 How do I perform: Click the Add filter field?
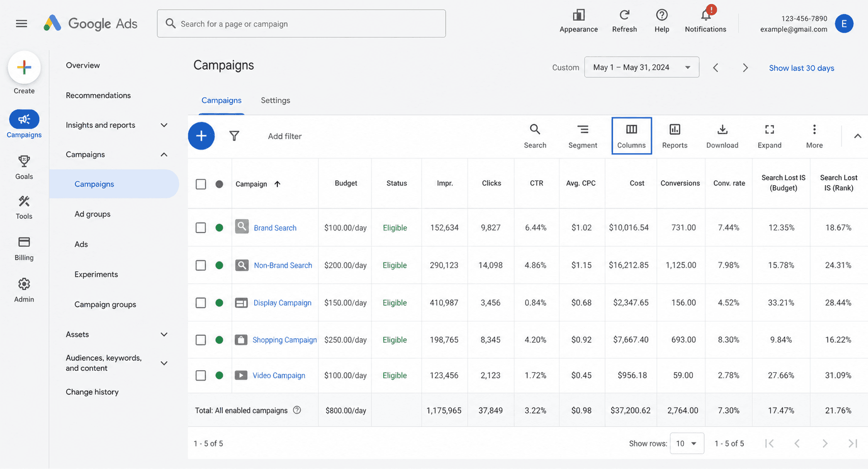pyautogui.click(x=285, y=136)
